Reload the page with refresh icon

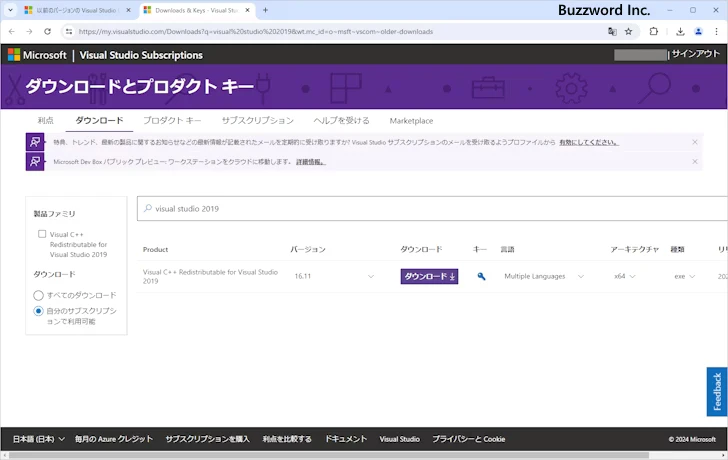pos(47,32)
